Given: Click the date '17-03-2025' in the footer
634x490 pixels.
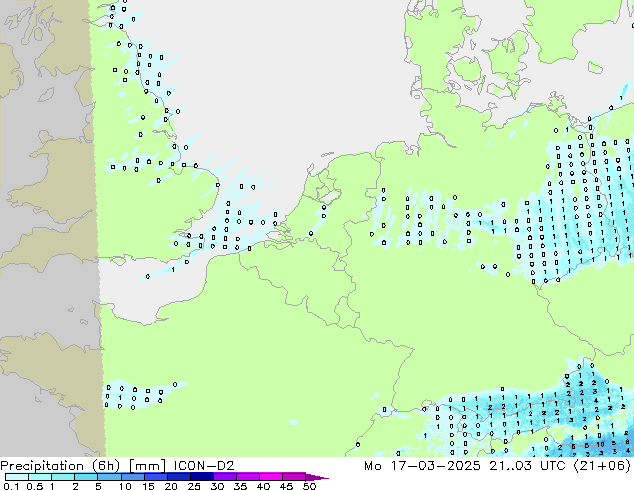Looking at the screenshot, I should point(435,466).
